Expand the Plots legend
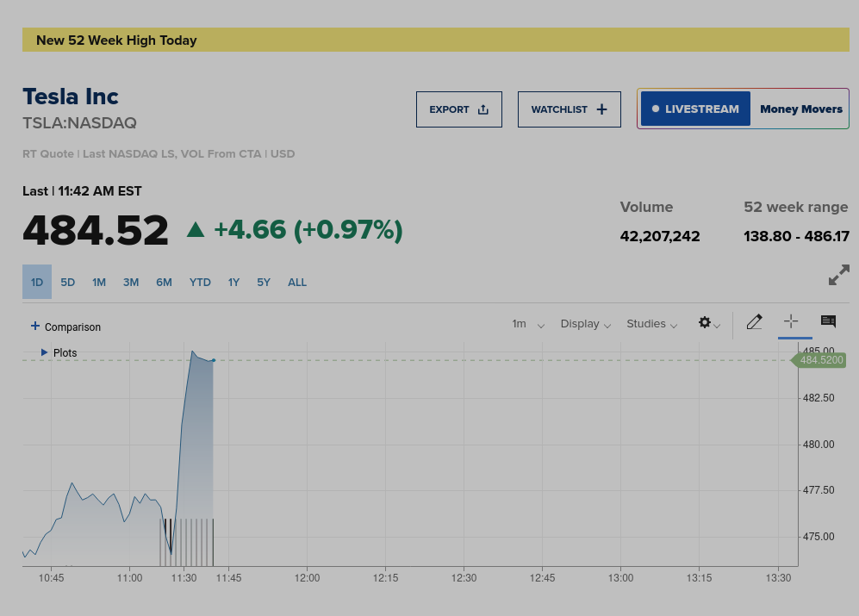 59,353
